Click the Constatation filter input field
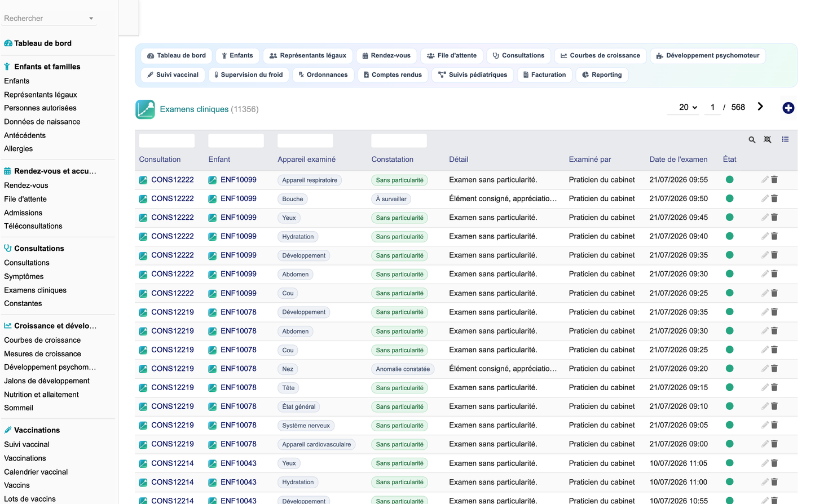Image resolution: width=815 pixels, height=504 pixels. (x=399, y=141)
